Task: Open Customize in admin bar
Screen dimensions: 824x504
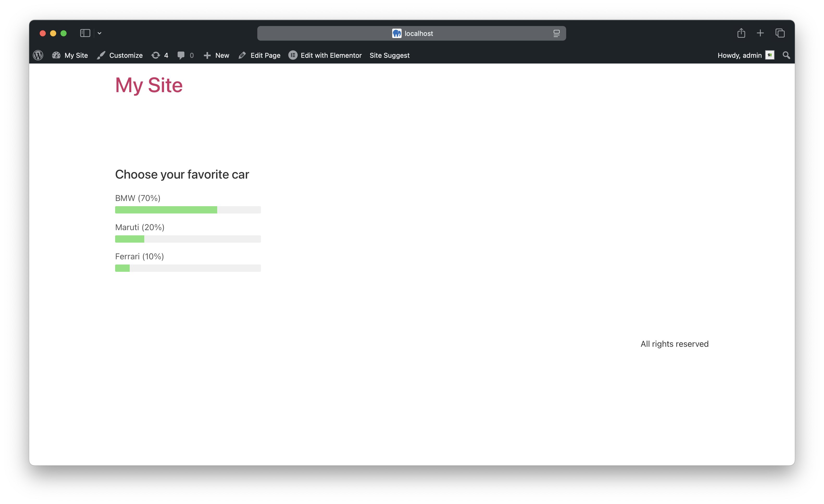Action: tap(120, 55)
